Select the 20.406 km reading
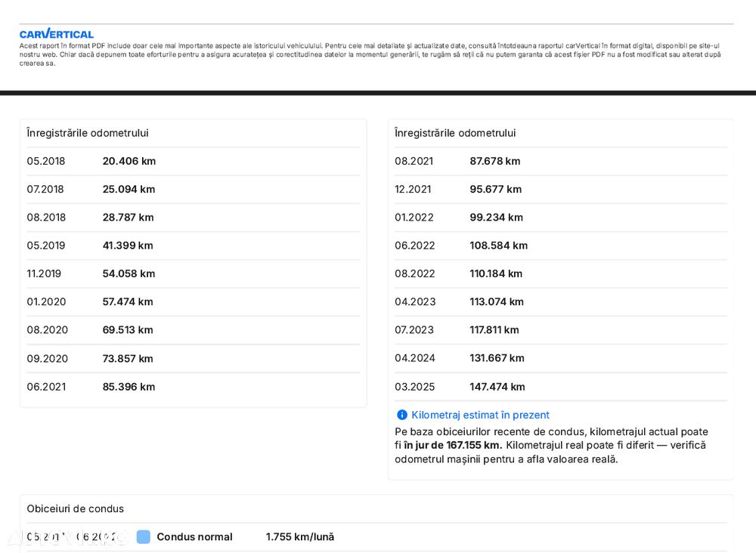Viewport: 756px width, 553px height. (x=129, y=162)
